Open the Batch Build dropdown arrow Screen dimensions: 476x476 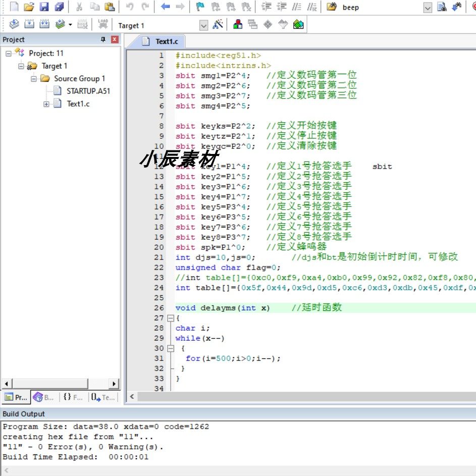click(x=71, y=24)
